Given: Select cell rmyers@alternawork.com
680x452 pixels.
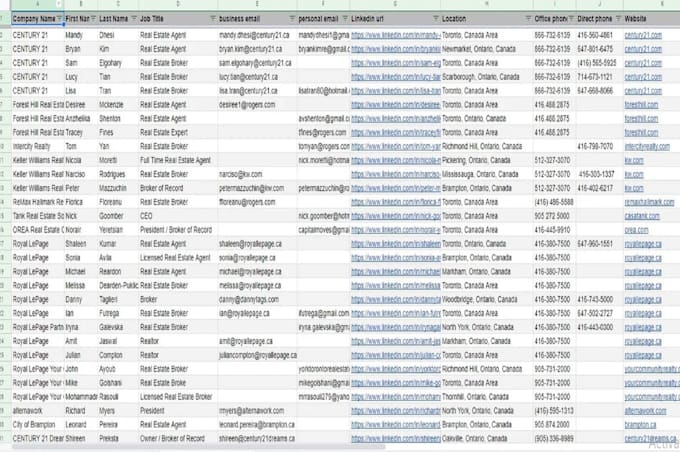Looking at the screenshot, I should (x=257, y=410).
